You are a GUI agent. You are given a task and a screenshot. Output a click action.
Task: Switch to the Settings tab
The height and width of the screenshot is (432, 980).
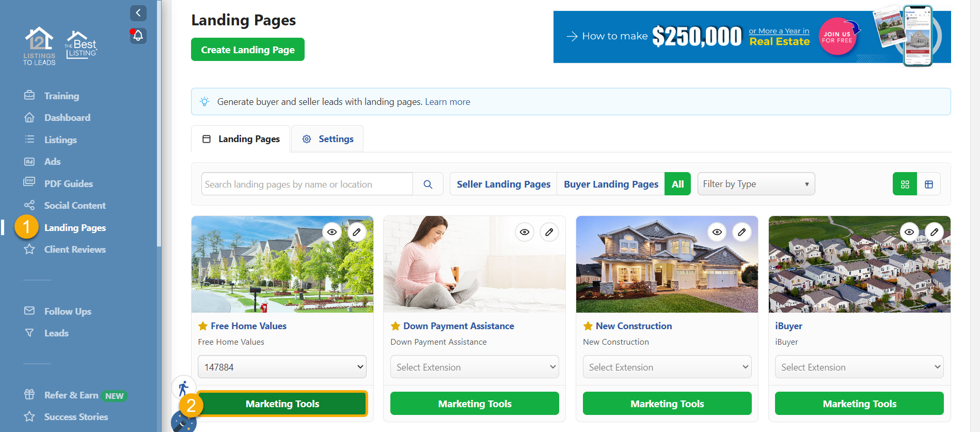click(327, 139)
